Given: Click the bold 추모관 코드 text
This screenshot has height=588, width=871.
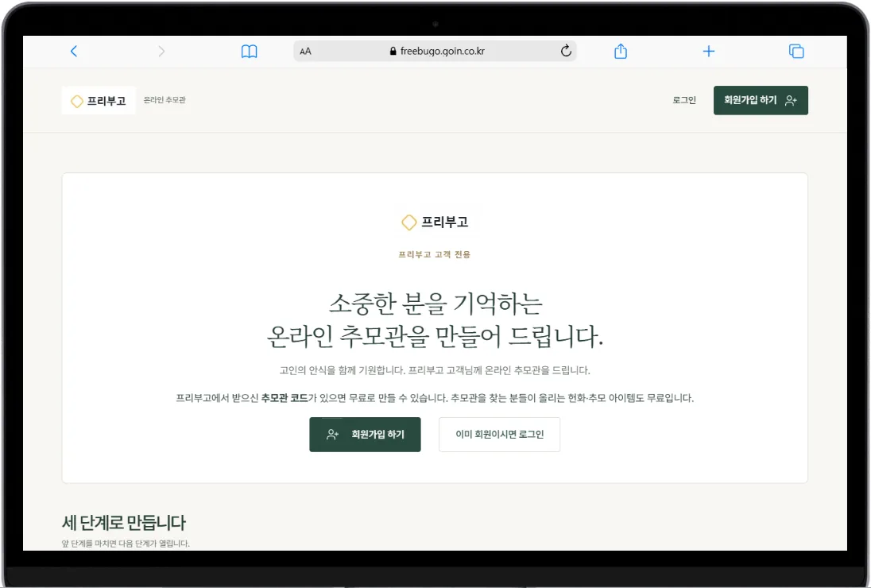Looking at the screenshot, I should 285,397.
